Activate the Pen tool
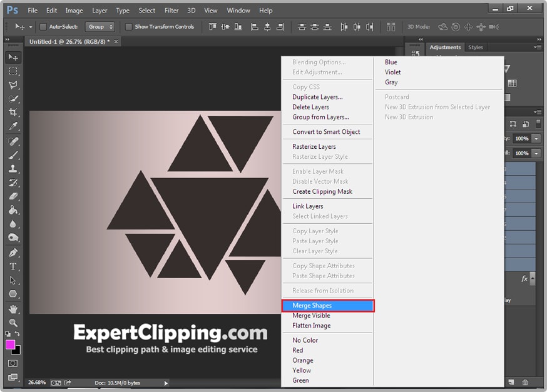Screen dimensions: 547x392 [x=13, y=253]
